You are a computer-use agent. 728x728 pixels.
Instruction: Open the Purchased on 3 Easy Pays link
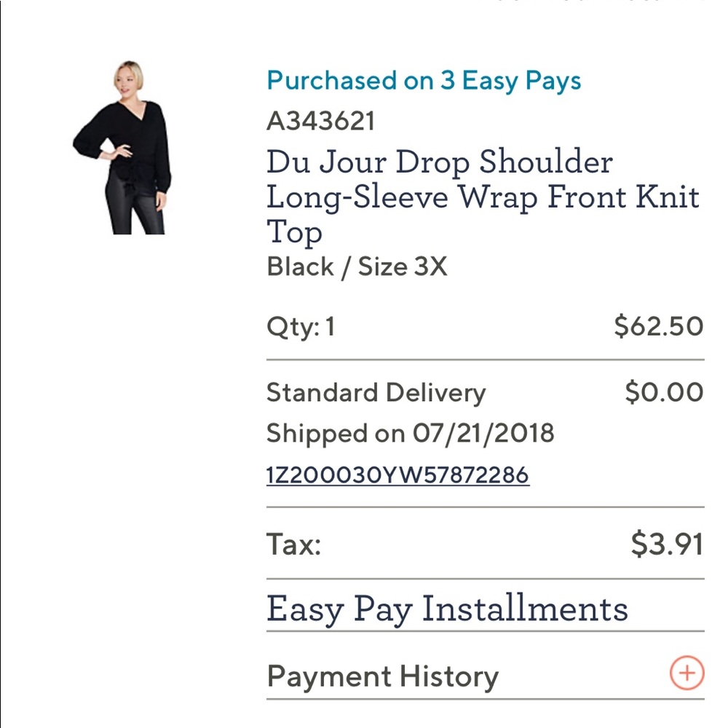click(424, 81)
